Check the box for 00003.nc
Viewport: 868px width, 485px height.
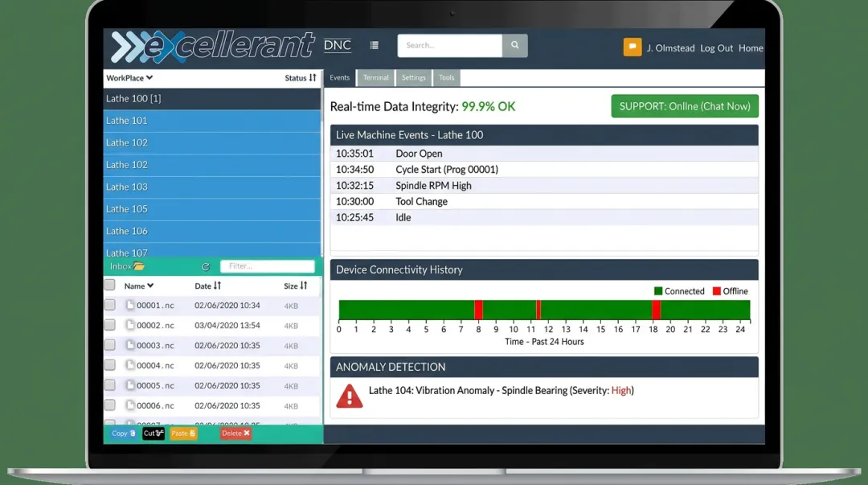109,345
